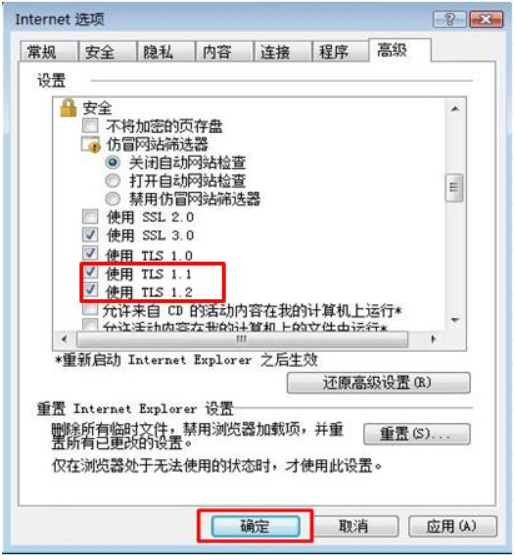This screenshot has width=516, height=560.
Task: Click the 确定 button
Action: click(256, 526)
